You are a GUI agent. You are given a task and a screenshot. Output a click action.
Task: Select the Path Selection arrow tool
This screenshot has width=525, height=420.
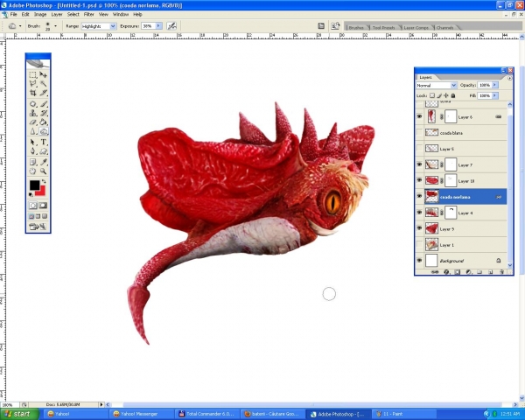[33, 142]
